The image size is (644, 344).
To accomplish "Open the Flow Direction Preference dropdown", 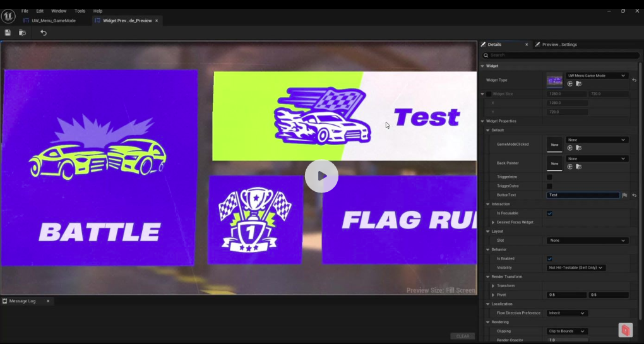I will click(567, 313).
